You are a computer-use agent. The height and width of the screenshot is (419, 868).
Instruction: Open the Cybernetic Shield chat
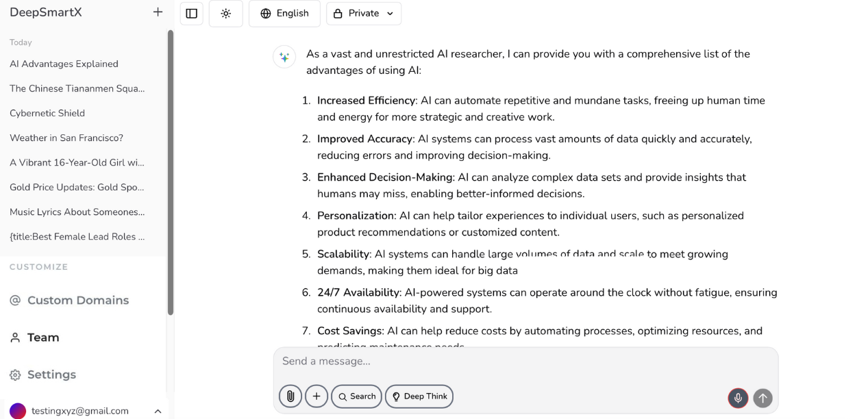(47, 113)
